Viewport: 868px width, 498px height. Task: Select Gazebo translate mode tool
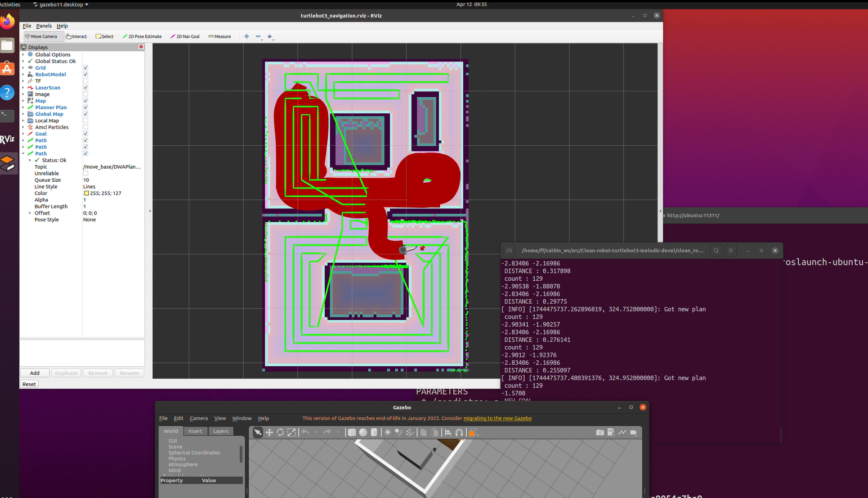coord(269,432)
